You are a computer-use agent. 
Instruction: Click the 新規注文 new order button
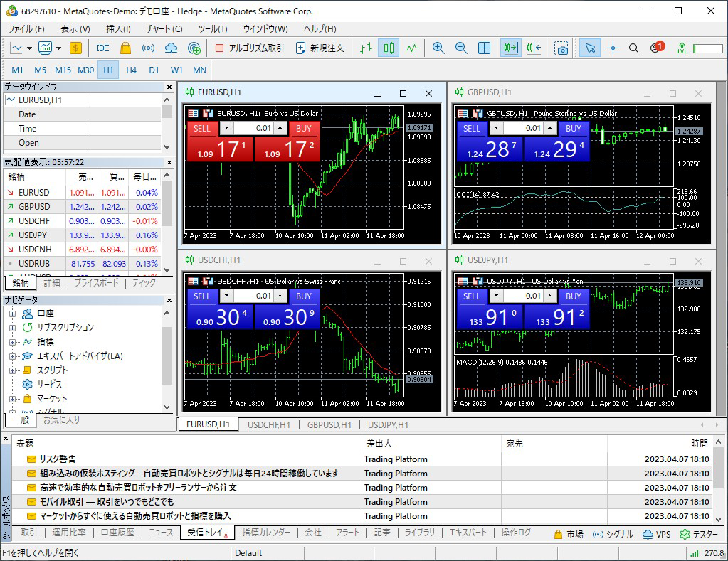click(x=320, y=48)
